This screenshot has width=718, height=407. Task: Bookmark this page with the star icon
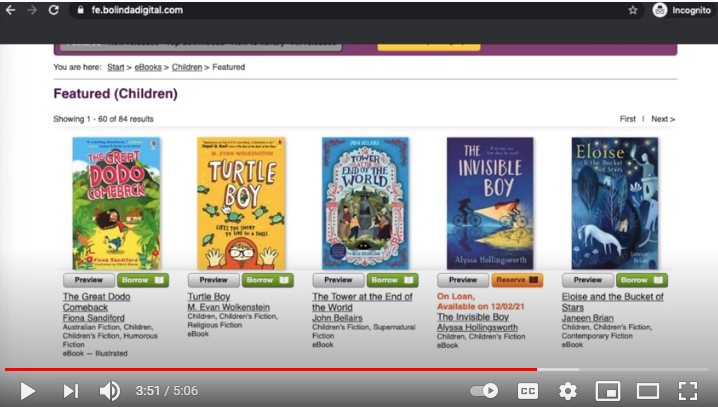tap(633, 10)
